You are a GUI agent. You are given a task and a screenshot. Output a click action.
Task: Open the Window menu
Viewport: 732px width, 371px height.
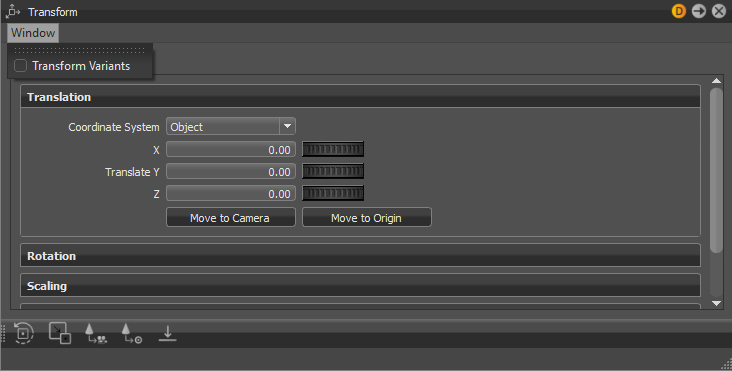[x=33, y=33]
